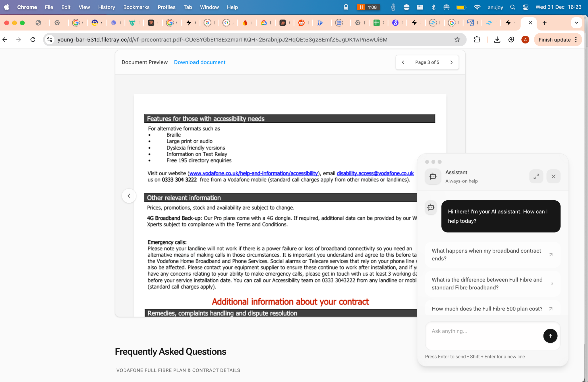Open the Finish update menu dots
Image resolution: width=588 pixels, height=382 pixels.
pos(576,40)
